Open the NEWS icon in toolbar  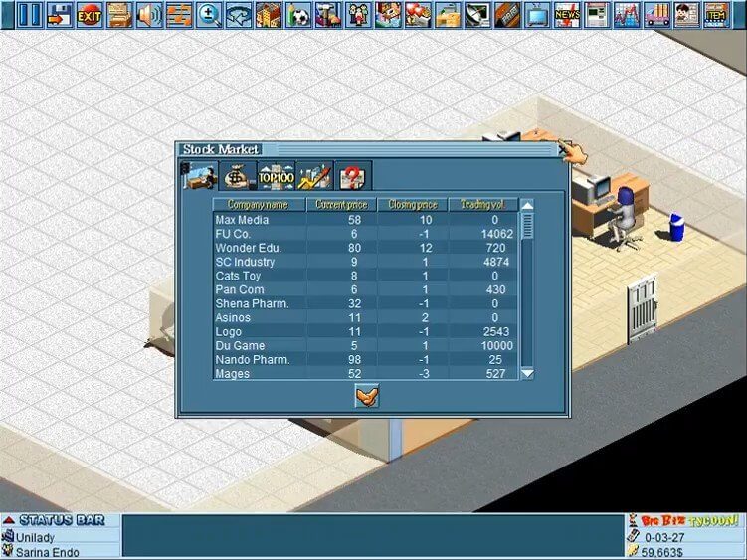567,14
